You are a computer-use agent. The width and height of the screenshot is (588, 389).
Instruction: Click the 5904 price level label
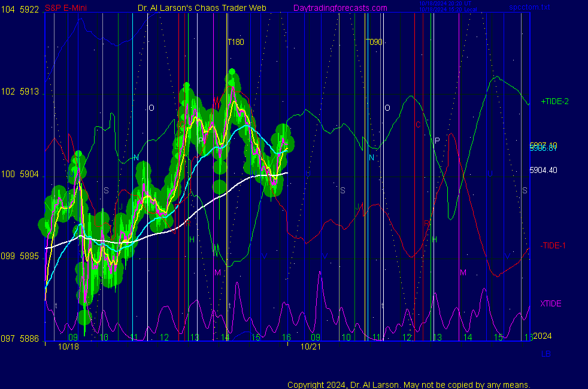click(x=29, y=175)
